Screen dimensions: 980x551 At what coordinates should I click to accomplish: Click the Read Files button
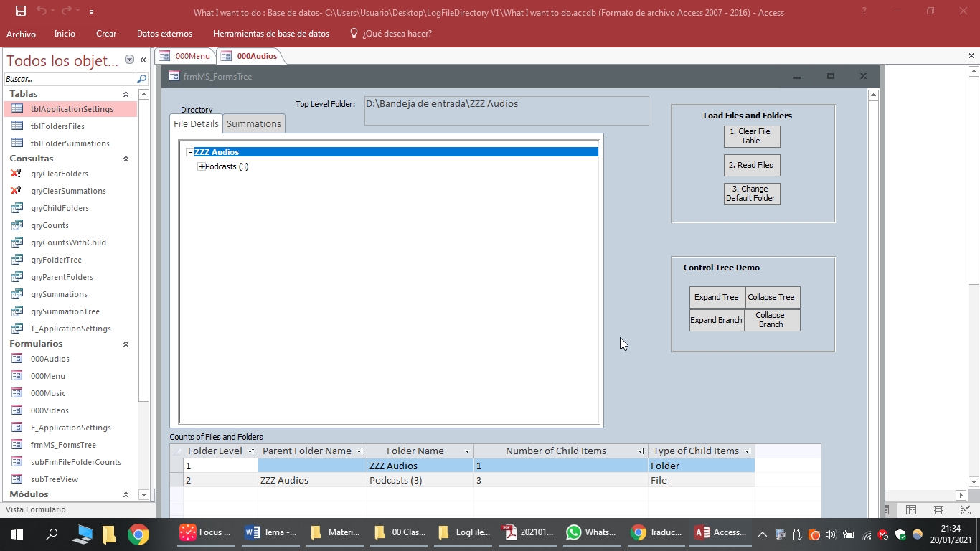(x=752, y=165)
